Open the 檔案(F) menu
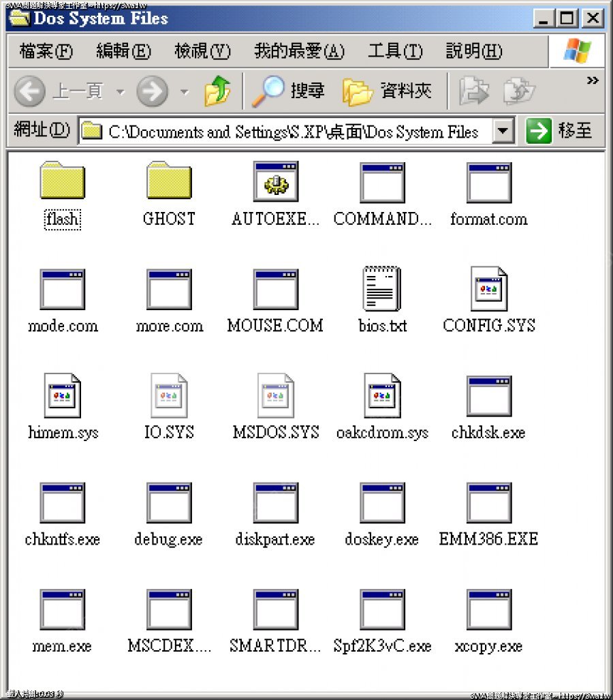This screenshot has width=613, height=700. click(x=46, y=51)
